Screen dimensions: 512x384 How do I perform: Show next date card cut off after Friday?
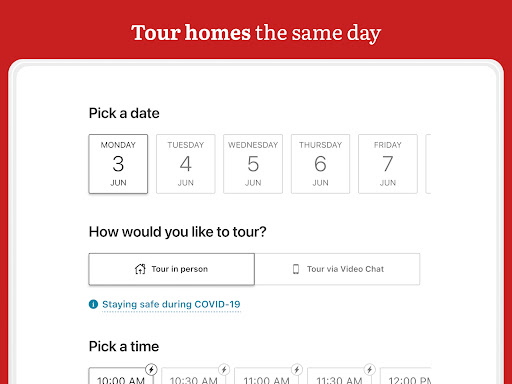[428, 164]
